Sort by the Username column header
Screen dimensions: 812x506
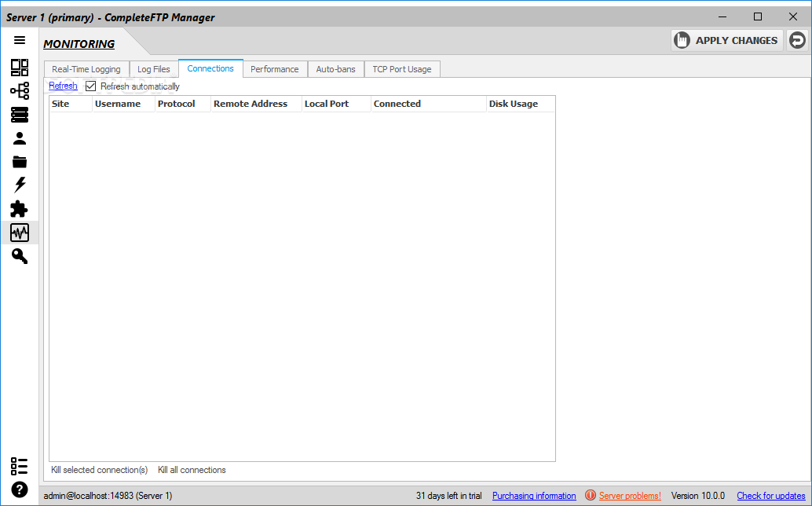124,104
